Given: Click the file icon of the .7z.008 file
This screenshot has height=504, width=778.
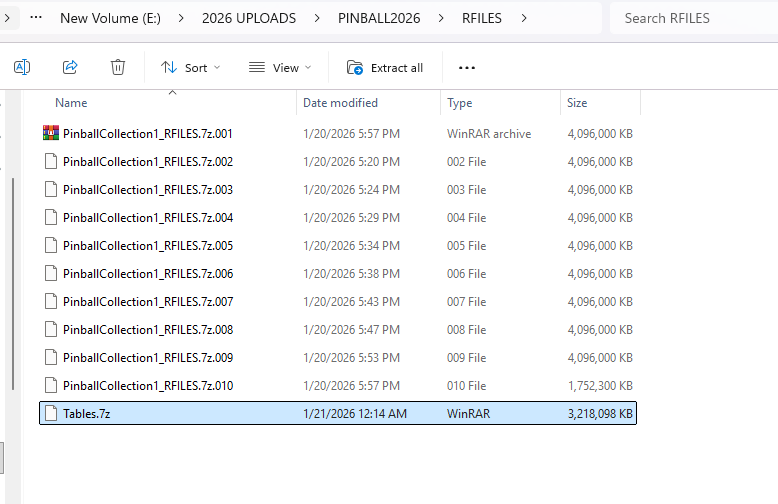Looking at the screenshot, I should click(x=51, y=329).
